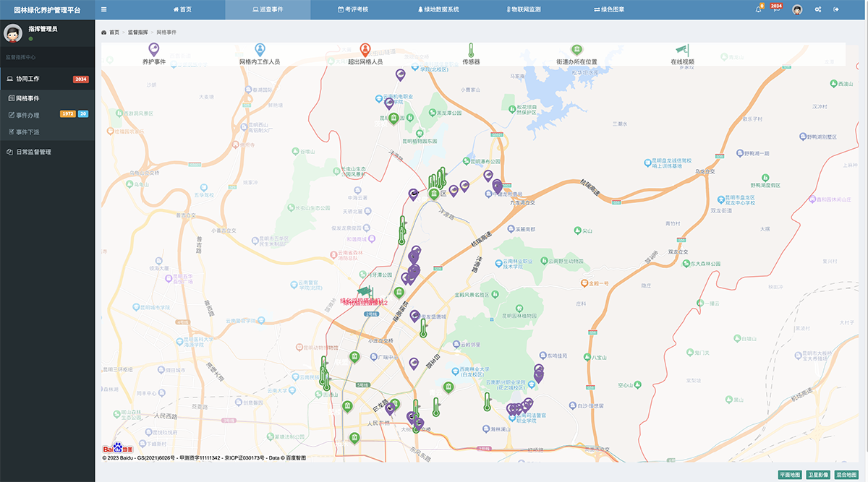This screenshot has width=868, height=482.
Task: Open the 物联网监测 tab
Action: [524, 9]
